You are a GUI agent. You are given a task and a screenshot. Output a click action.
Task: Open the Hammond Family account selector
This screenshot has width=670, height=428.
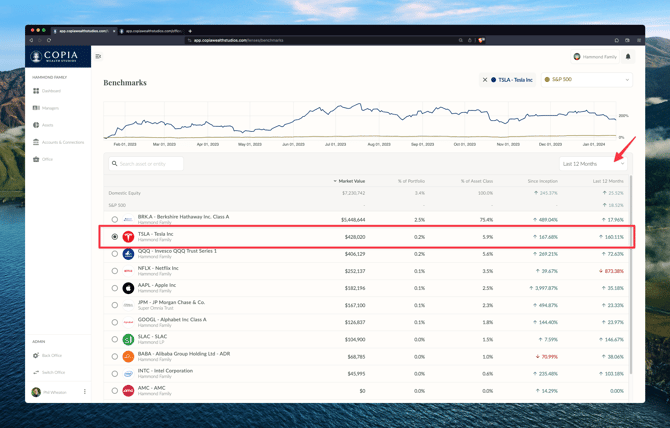594,57
